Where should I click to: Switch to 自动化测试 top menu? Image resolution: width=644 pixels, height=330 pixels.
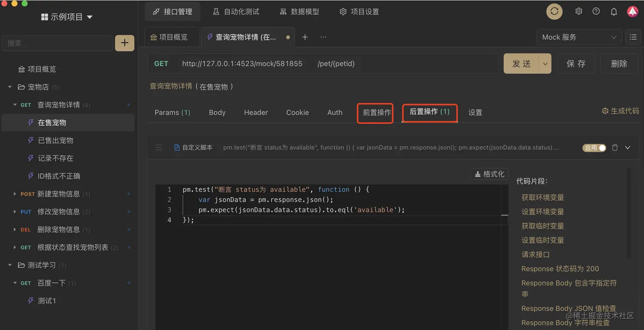point(236,12)
